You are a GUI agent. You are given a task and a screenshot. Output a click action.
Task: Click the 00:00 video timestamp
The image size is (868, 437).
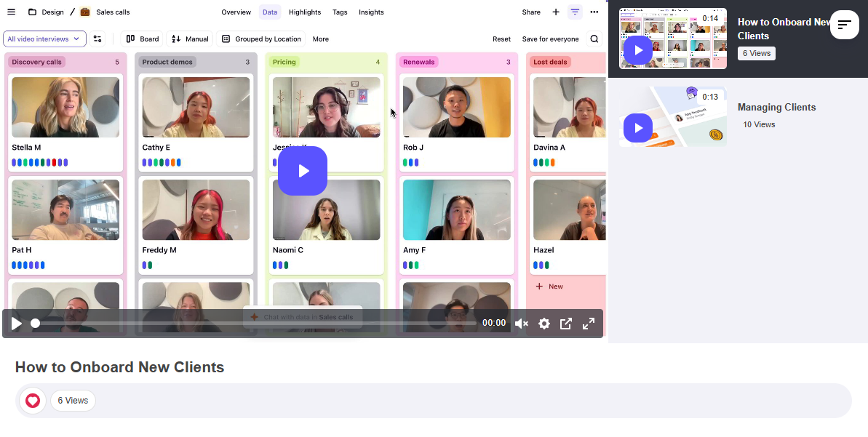tap(494, 323)
